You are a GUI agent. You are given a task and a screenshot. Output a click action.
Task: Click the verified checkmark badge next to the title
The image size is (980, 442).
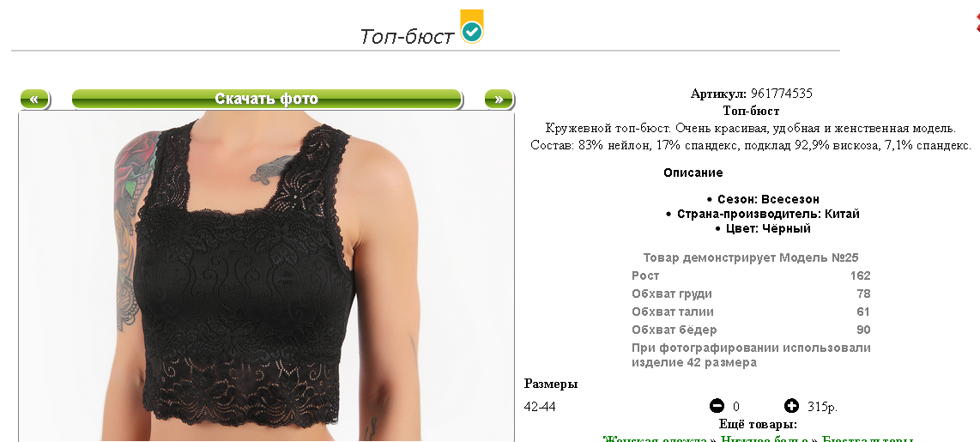pyautogui.click(x=472, y=27)
